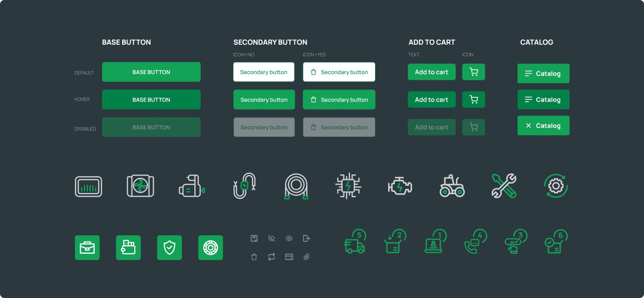Click the ADD TO CART section heading
This screenshot has width=644, height=298.
[432, 42]
